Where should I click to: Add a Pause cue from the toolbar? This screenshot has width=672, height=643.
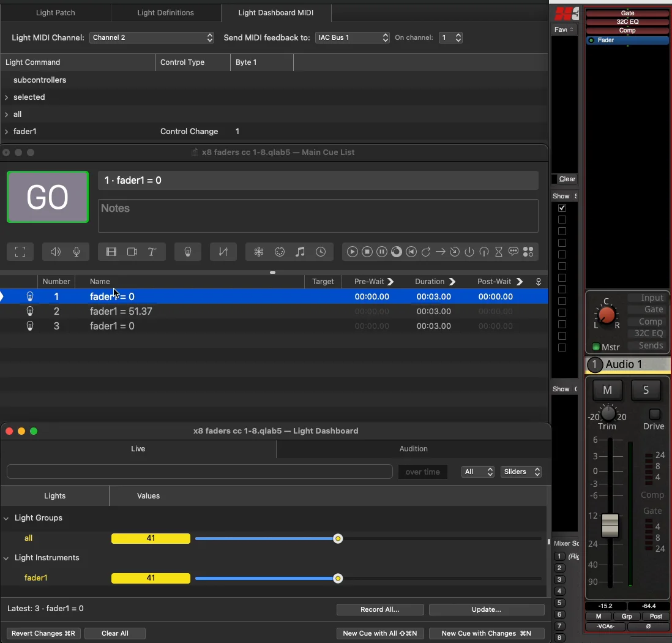click(x=381, y=252)
